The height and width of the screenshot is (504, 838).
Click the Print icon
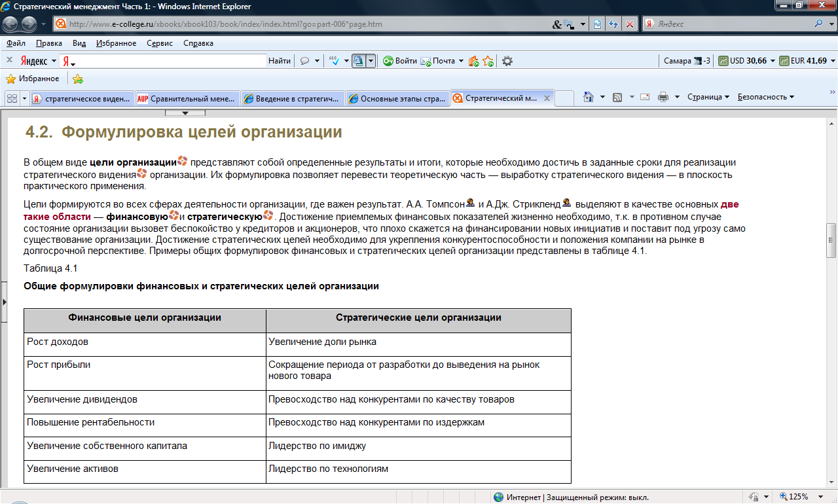[663, 97]
